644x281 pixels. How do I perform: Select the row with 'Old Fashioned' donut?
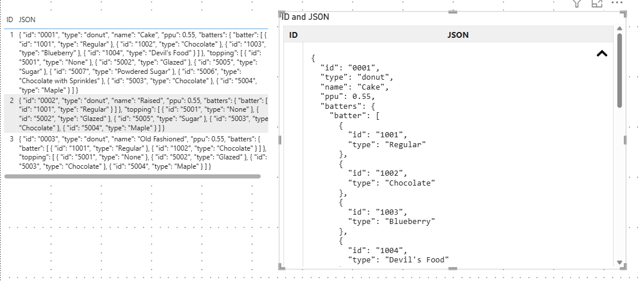coord(136,152)
